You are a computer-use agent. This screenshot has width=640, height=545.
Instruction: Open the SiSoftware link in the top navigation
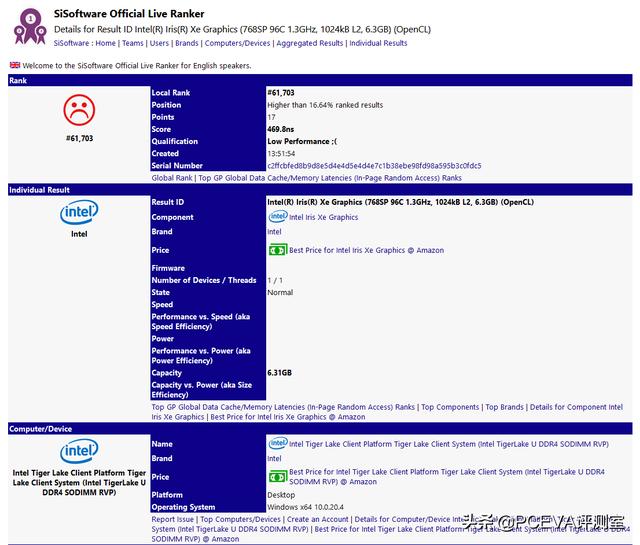(71, 43)
